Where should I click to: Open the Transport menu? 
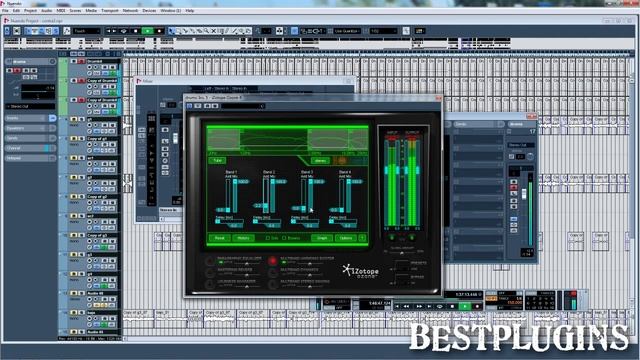click(x=109, y=11)
